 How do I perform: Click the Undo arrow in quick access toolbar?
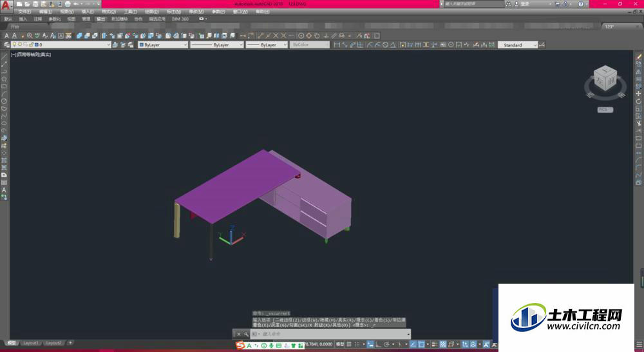75,4
